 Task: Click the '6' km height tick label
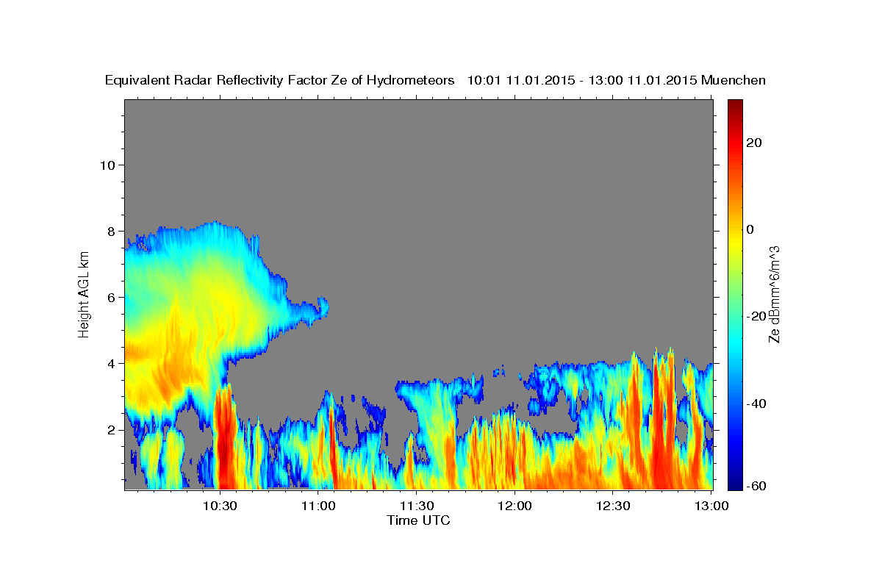click(112, 298)
